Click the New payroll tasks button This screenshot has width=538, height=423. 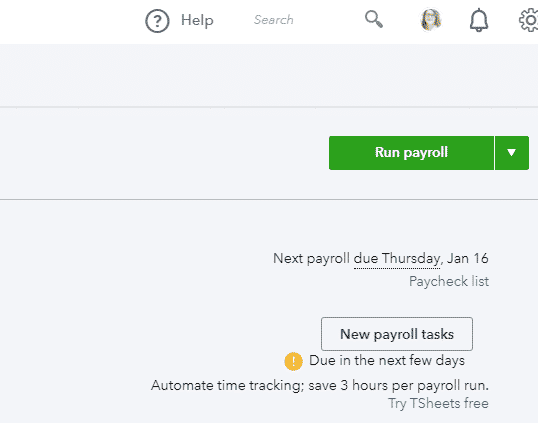(x=397, y=334)
